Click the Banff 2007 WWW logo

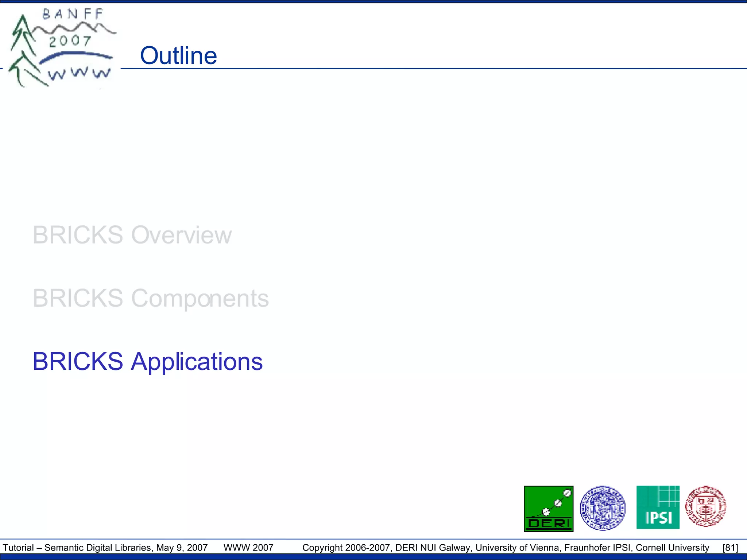point(61,47)
